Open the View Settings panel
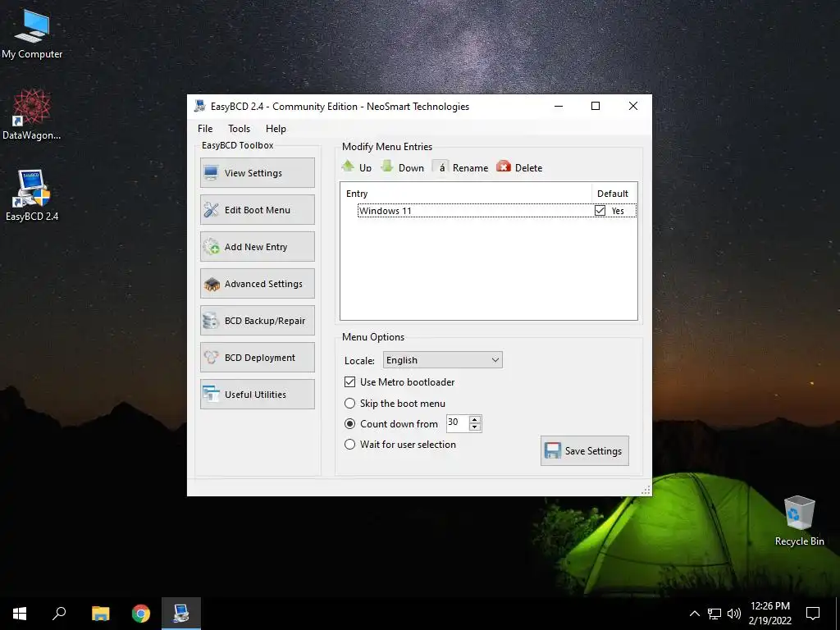 click(x=257, y=172)
